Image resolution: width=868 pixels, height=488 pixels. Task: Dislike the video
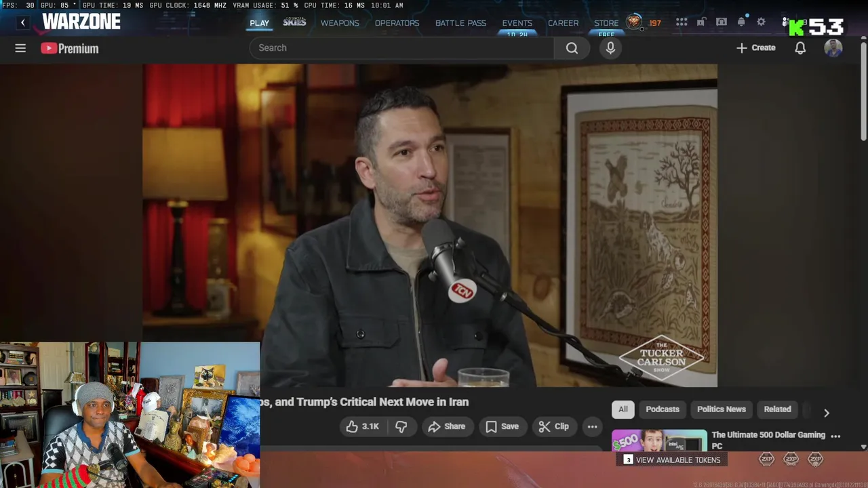[401, 426]
